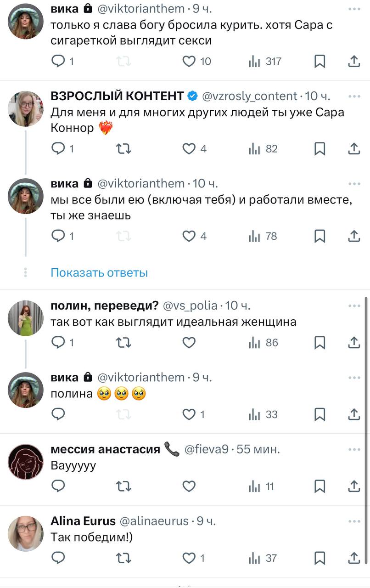Bookmark the 'мы все были ею' reply
The height and width of the screenshot is (588, 370).
[320, 236]
